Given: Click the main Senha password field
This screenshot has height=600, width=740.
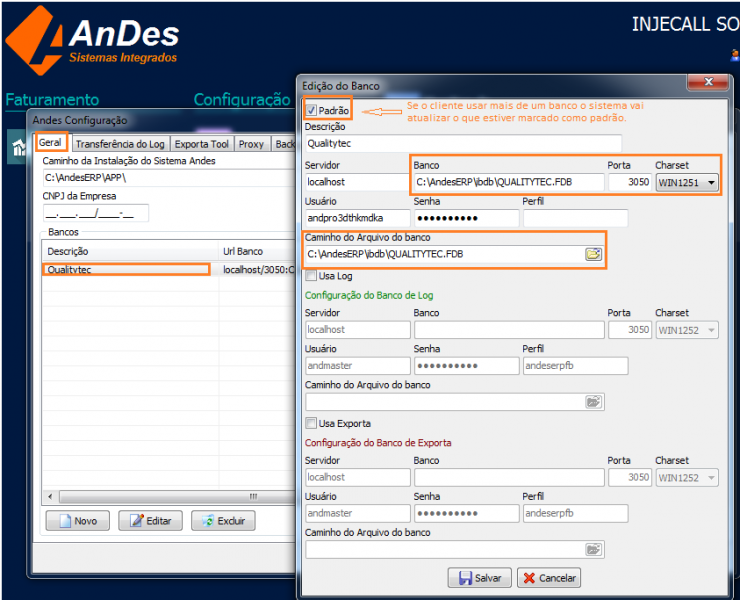Looking at the screenshot, I should (467, 218).
